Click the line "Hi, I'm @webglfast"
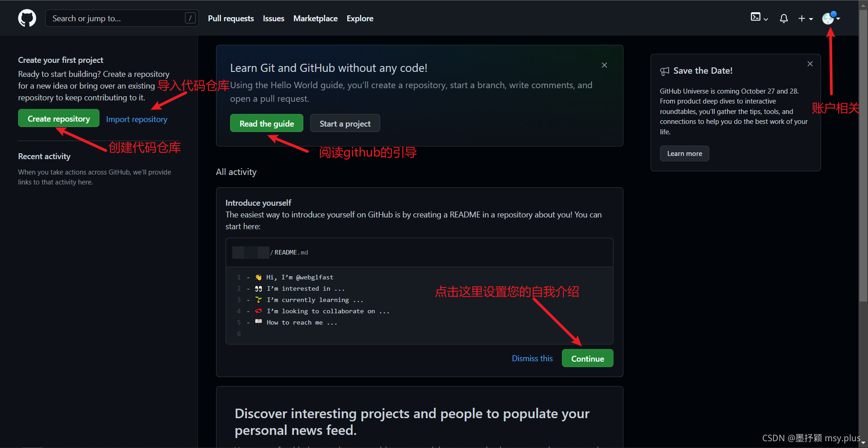 (300, 277)
